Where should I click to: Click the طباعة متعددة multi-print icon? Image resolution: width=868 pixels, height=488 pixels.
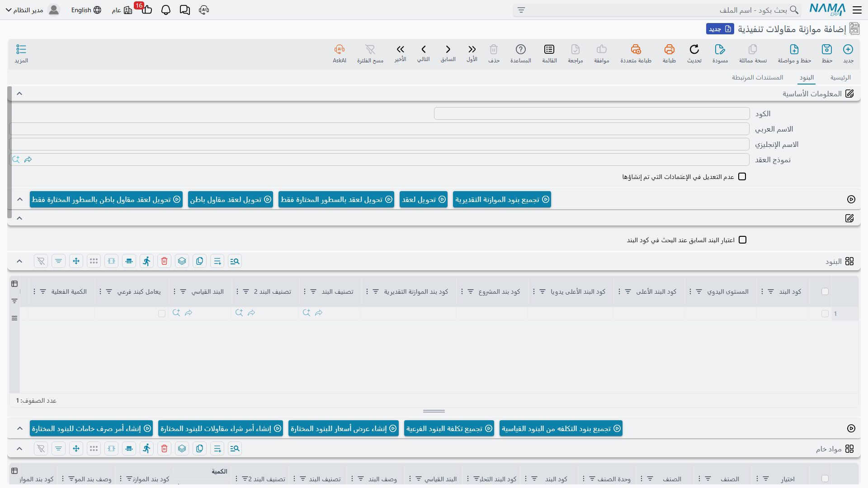point(636,53)
